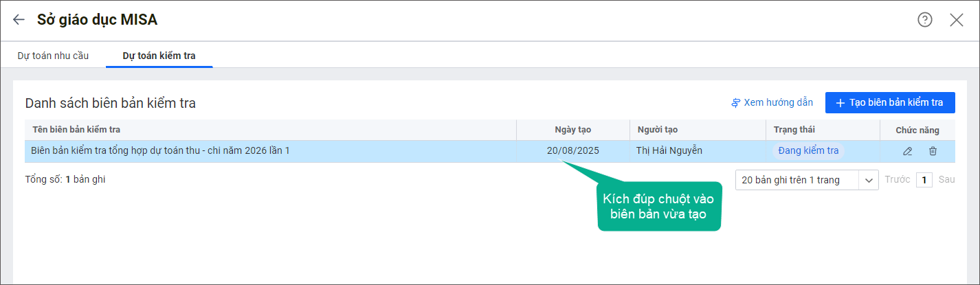The width and height of the screenshot is (980, 285).
Task: Click the Trước pagination button
Action: click(x=897, y=180)
